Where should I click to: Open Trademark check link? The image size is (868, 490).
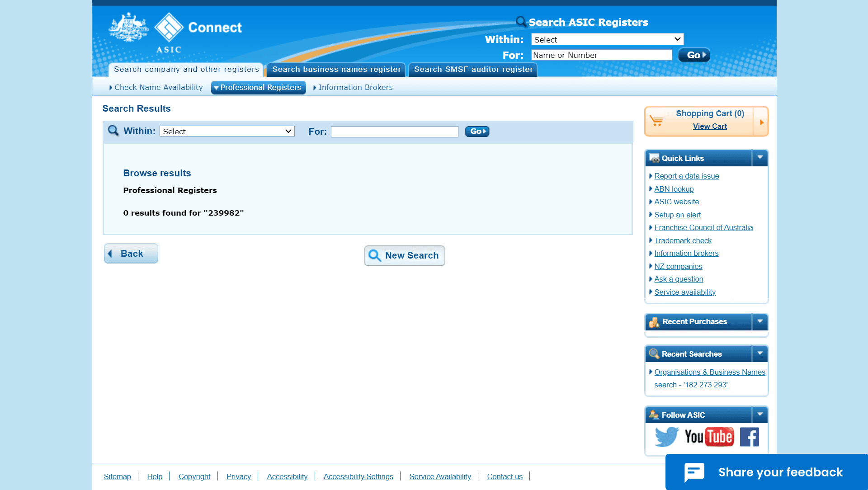click(683, 241)
